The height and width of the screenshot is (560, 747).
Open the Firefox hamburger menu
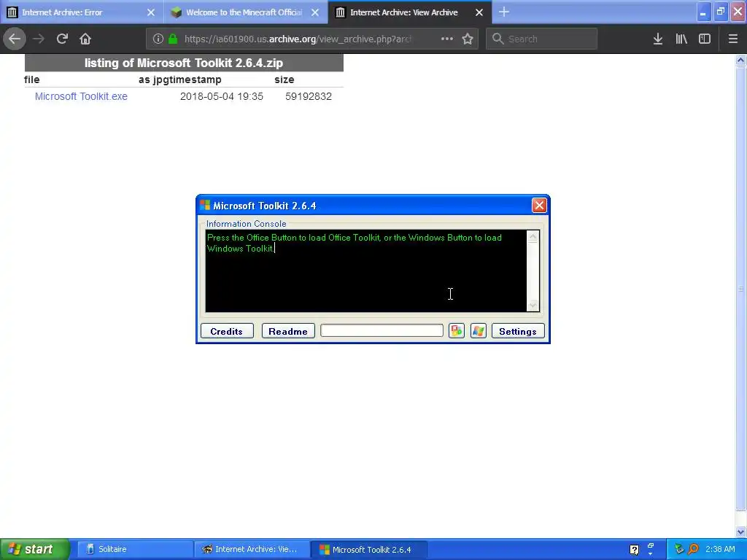pyautogui.click(x=733, y=39)
